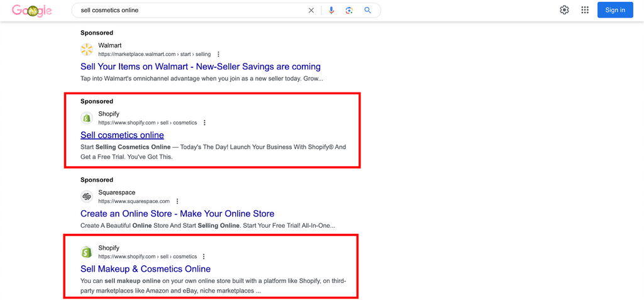Click the Google logo
Image resolution: width=644 pixels, height=300 pixels.
click(32, 10)
